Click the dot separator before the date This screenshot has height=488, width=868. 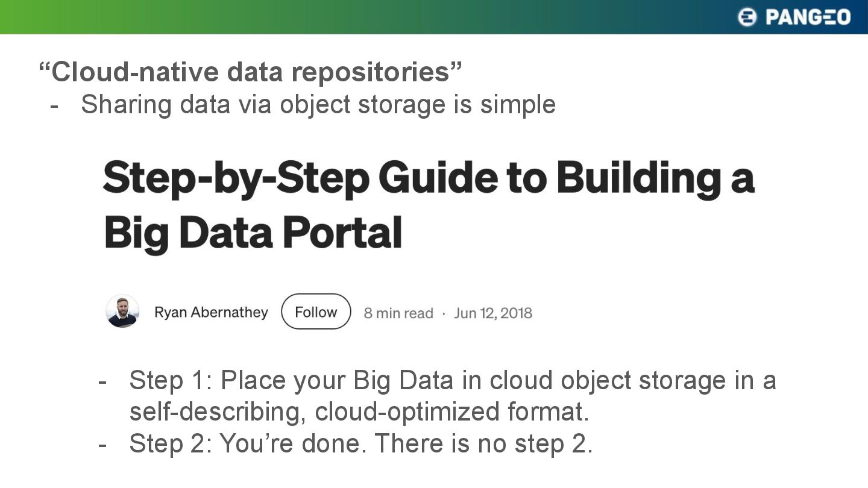pos(444,314)
